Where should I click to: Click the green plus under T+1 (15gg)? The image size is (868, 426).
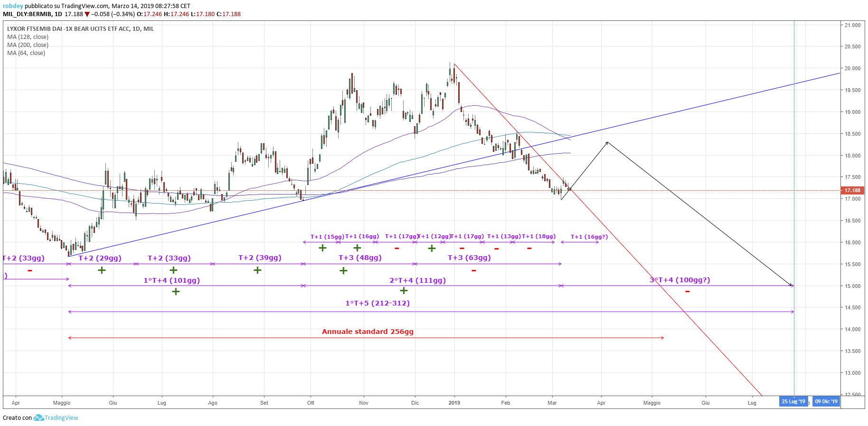point(322,248)
